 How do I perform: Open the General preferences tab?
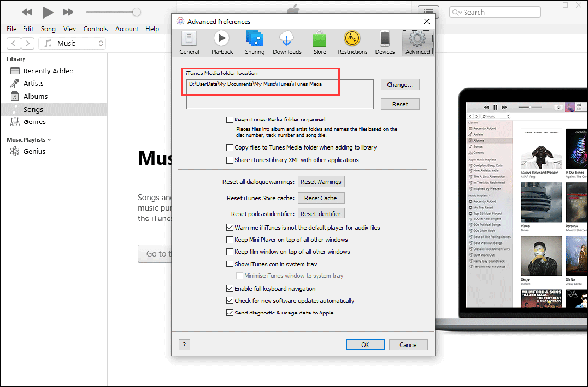click(x=189, y=43)
